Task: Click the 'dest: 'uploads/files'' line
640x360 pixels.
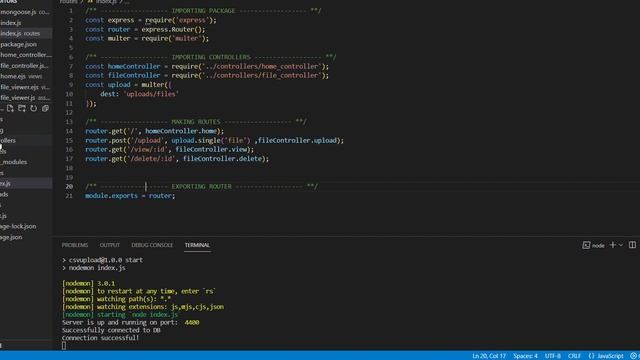Action: point(139,94)
